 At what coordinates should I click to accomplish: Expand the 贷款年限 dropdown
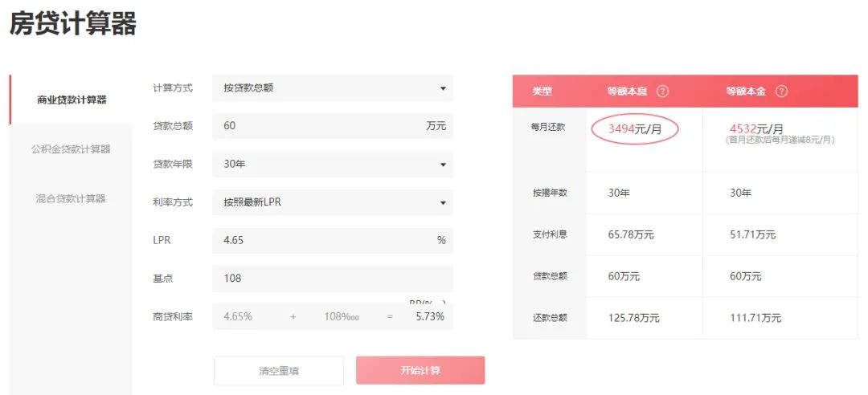333,165
